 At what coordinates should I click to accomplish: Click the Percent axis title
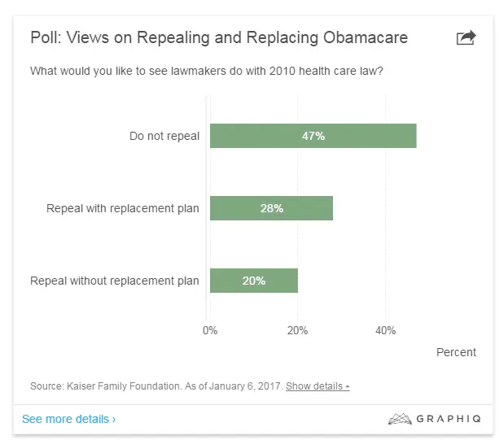click(456, 352)
